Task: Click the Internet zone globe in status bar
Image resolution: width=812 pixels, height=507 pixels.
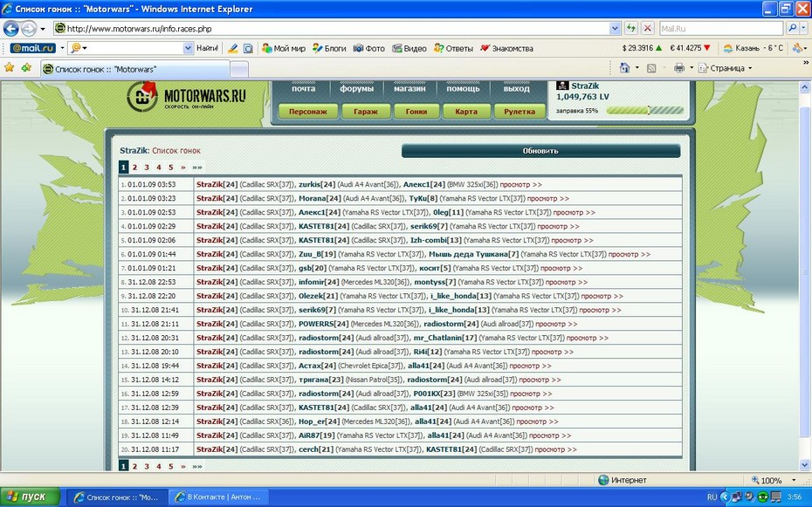Action: [x=603, y=480]
